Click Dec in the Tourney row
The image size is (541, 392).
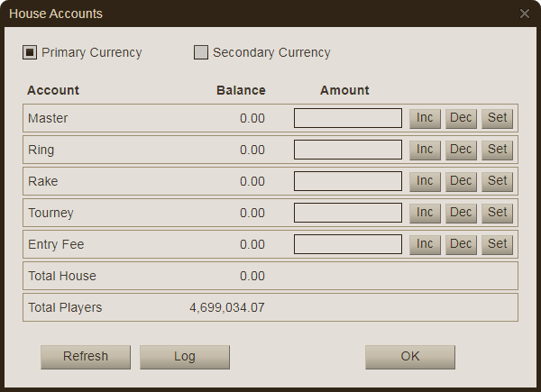pos(461,213)
